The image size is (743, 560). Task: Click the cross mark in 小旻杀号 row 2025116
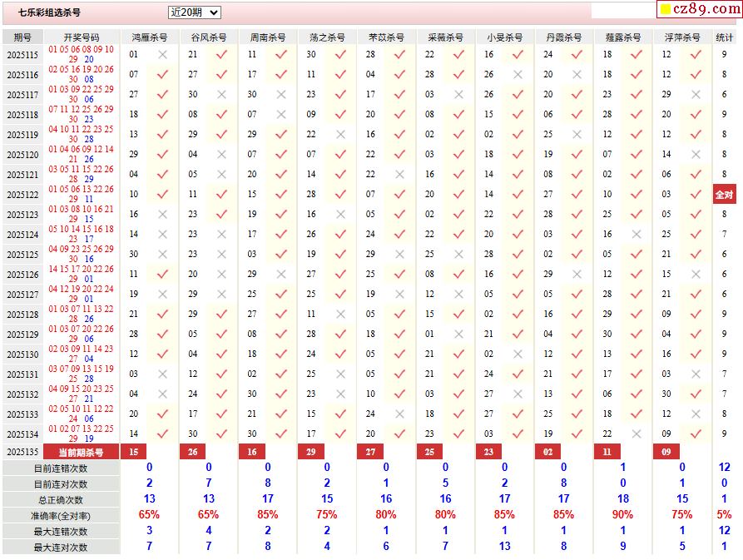click(x=518, y=75)
